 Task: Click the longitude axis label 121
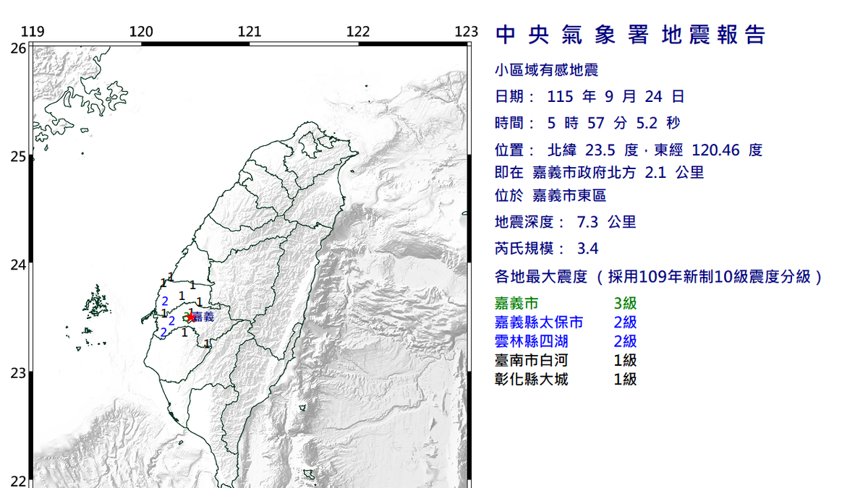250,31
